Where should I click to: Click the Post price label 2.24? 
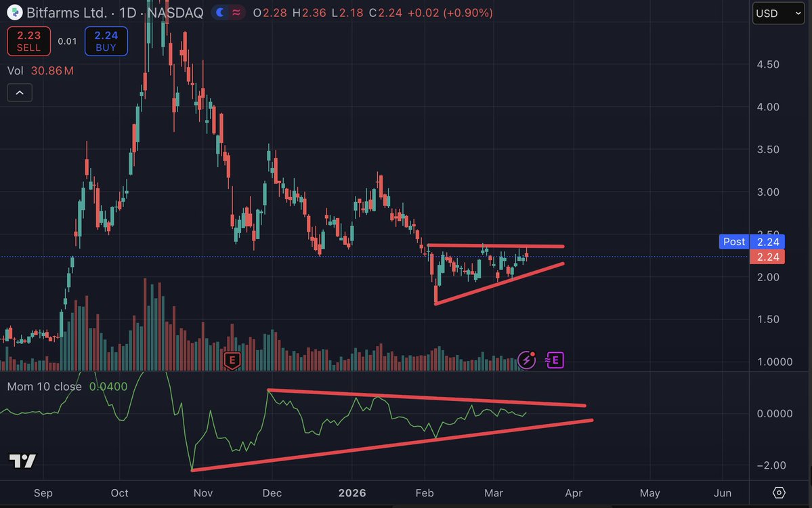752,242
